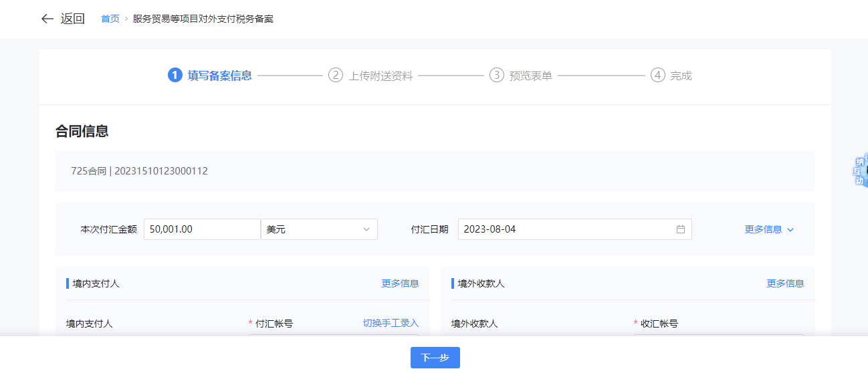Click the 切换手工录入 link
This screenshot has height=373, width=868.
(x=391, y=324)
